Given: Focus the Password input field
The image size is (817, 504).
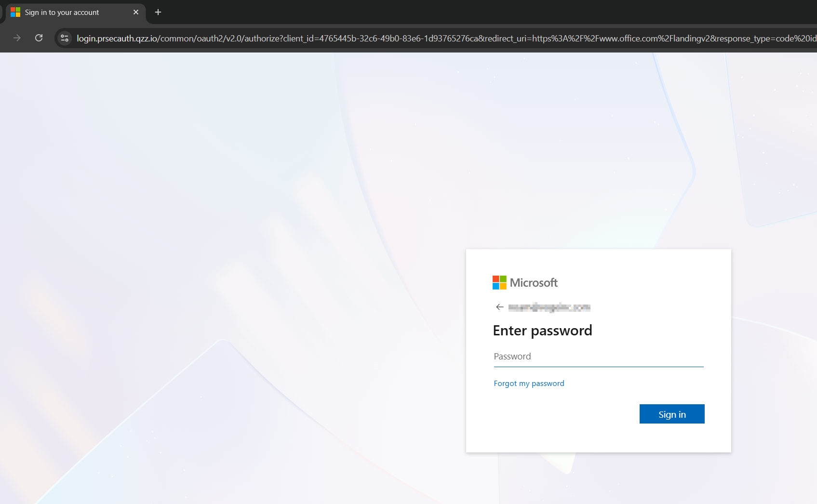Looking at the screenshot, I should pos(599,357).
